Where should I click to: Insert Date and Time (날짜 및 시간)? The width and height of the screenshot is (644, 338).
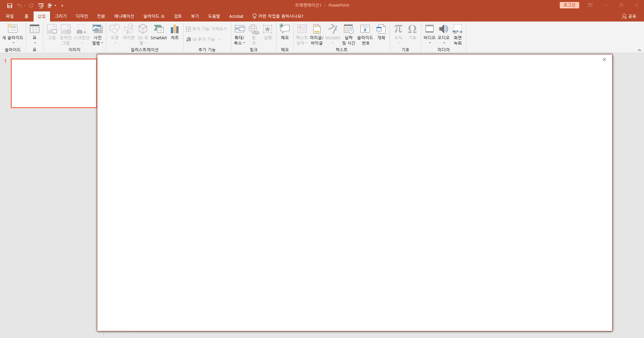(x=349, y=34)
